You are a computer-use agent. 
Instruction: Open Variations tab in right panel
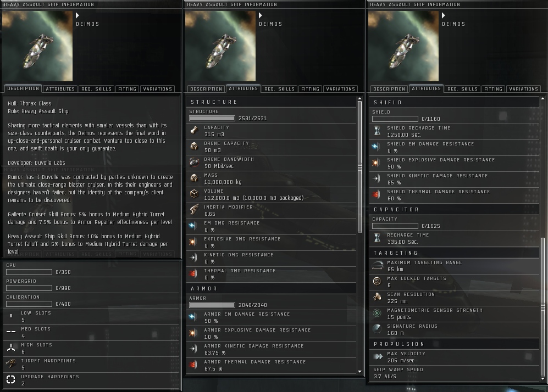click(523, 89)
